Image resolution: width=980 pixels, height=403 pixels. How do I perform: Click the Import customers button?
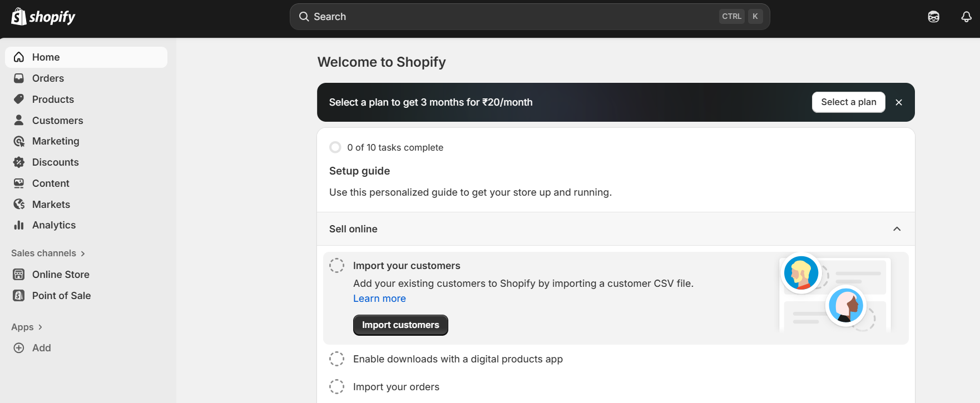pyautogui.click(x=400, y=325)
